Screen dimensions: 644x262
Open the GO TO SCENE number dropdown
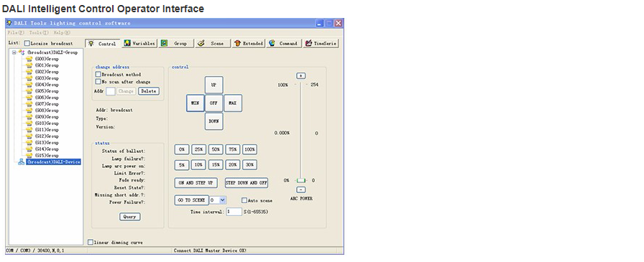(x=222, y=200)
